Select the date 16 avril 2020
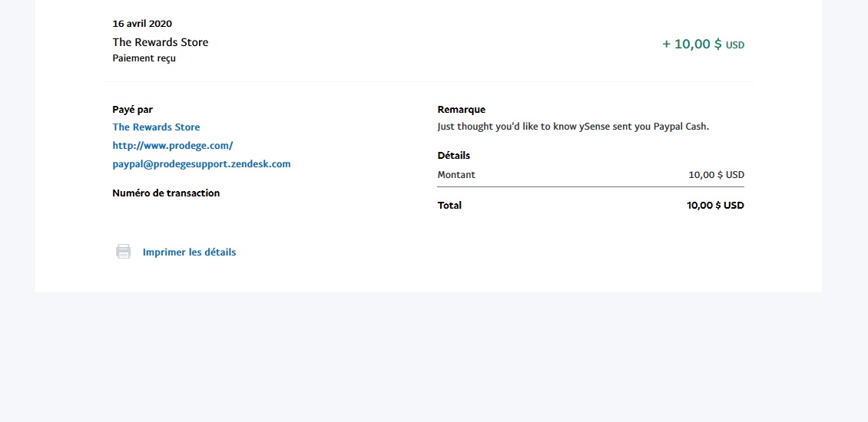 click(x=142, y=24)
